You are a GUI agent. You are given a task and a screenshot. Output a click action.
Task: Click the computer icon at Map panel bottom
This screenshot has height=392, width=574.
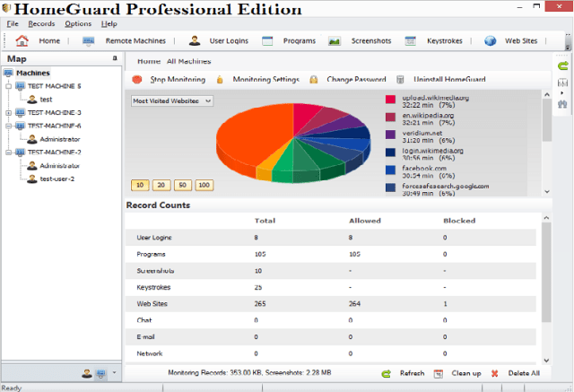pyautogui.click(x=101, y=373)
